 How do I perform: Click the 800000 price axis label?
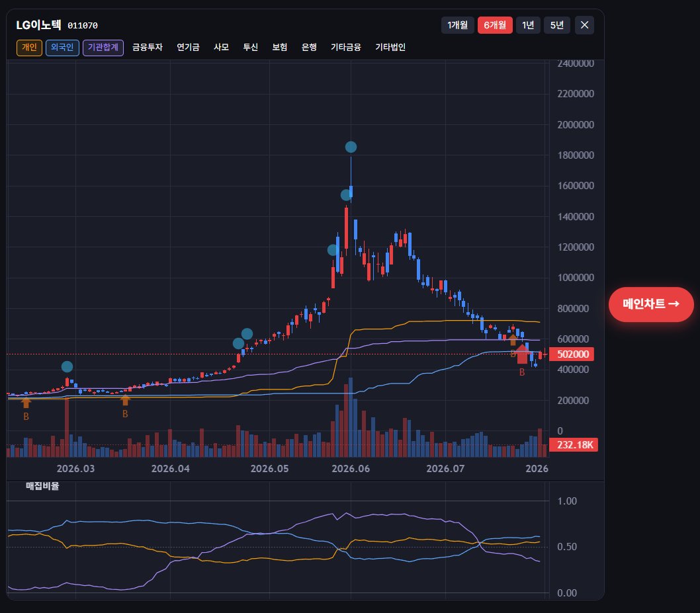573,308
